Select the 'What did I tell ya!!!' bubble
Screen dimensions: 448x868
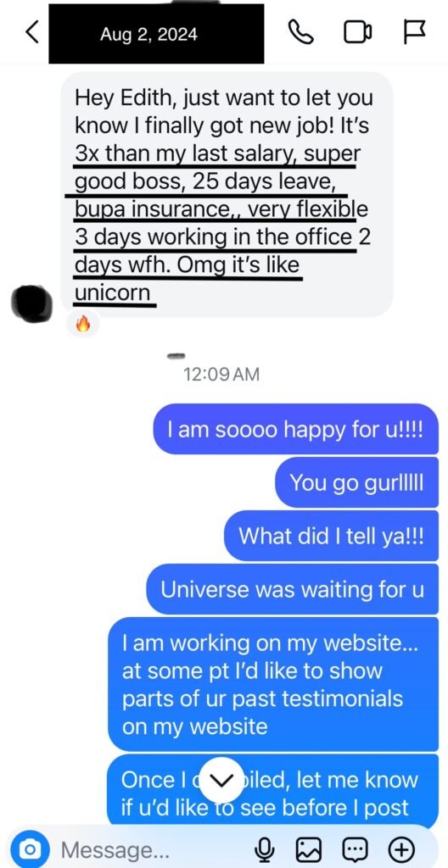pos(331,536)
